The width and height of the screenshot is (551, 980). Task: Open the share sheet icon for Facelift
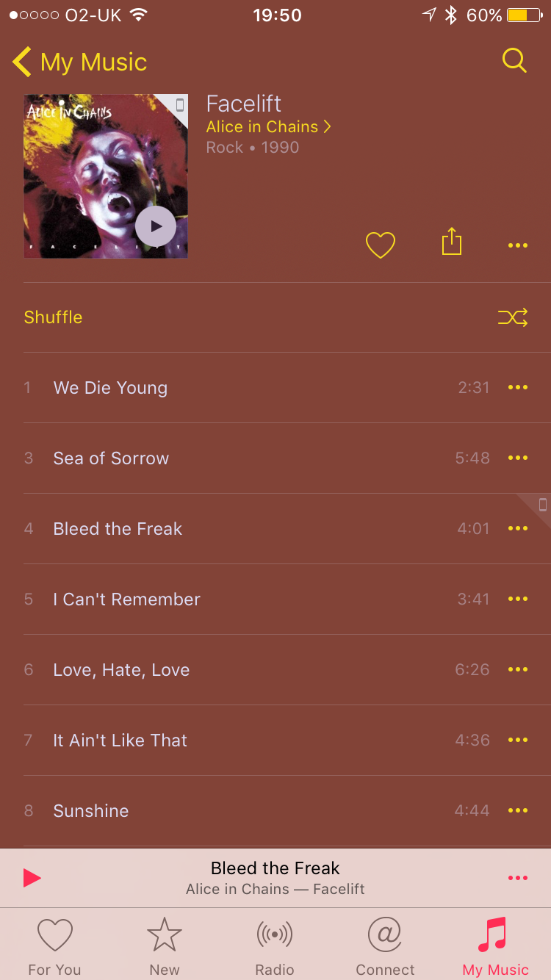pos(452,242)
